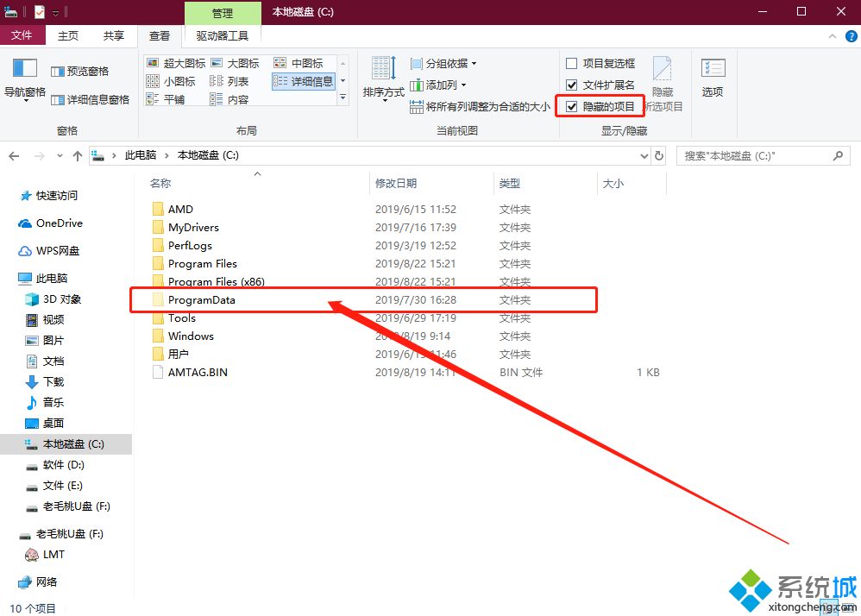The height and width of the screenshot is (616, 861).
Task: Click the search magnifier icon
Action: pos(838,156)
